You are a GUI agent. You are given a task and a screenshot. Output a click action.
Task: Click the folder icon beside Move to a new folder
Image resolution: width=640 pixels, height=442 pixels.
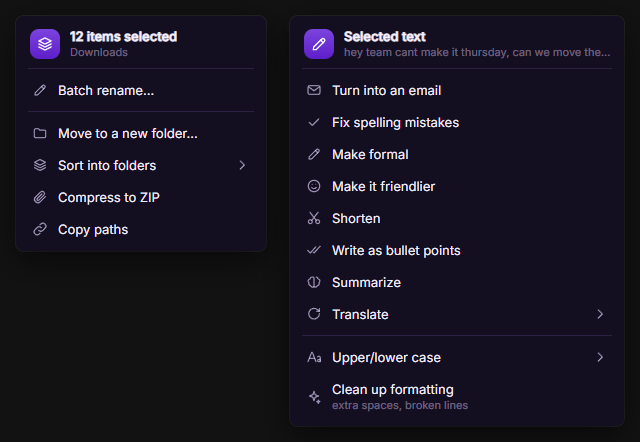[x=40, y=133]
